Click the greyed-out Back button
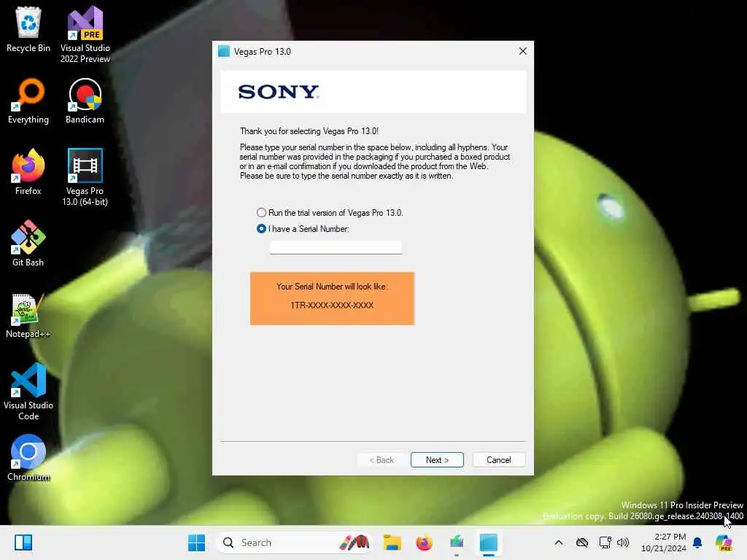The height and width of the screenshot is (560, 747). click(x=382, y=459)
